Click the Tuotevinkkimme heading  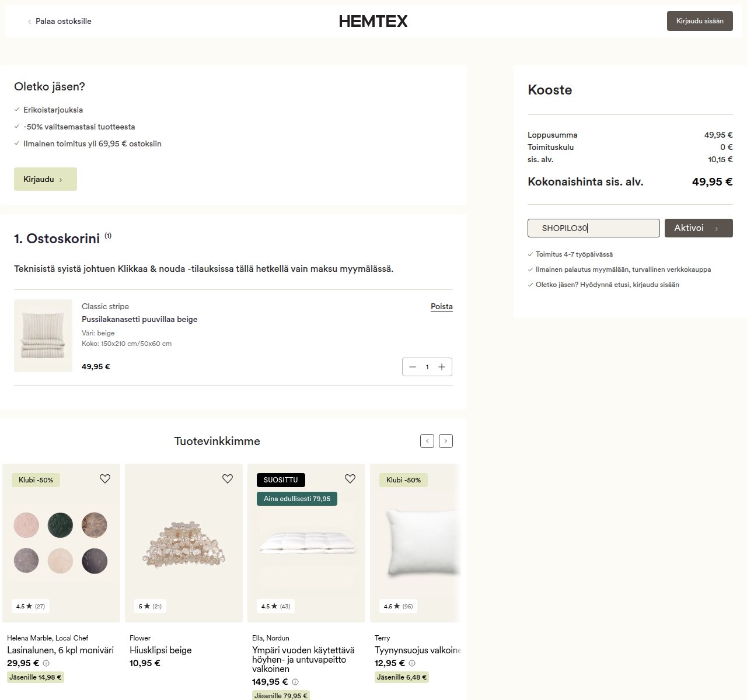(x=217, y=441)
